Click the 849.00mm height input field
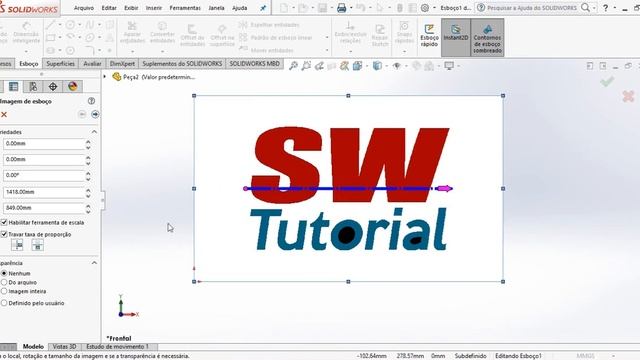Image resolution: width=640 pixels, height=360 pixels. [x=44, y=208]
